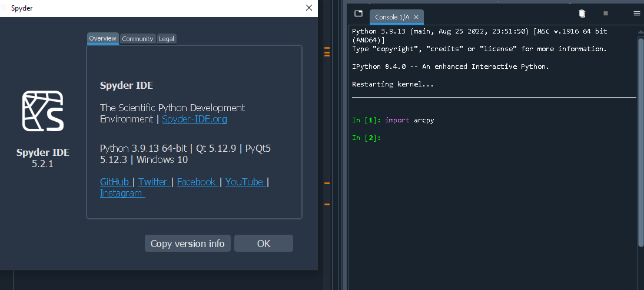Open the Spyder-IDE.org link
This screenshot has height=290, width=644.
194,119
